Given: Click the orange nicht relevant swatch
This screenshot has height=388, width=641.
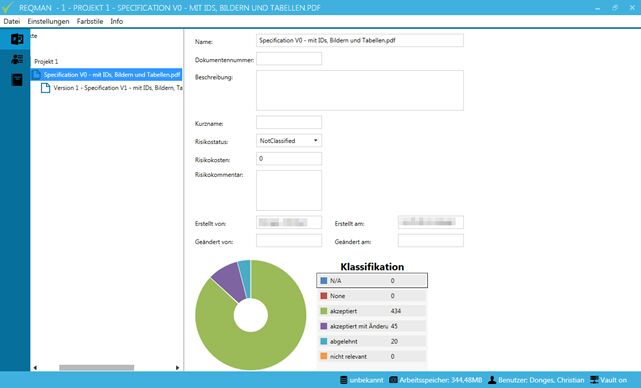Looking at the screenshot, I should 324,357.
